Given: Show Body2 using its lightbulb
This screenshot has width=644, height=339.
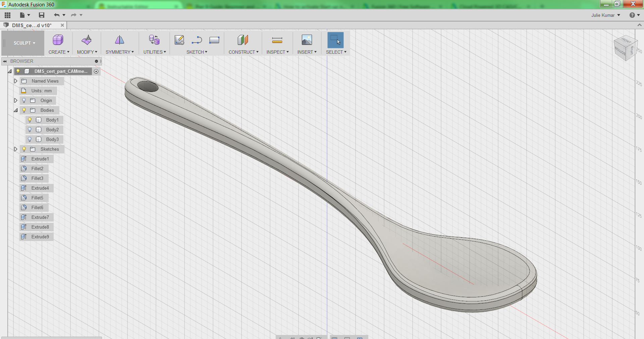Looking at the screenshot, I should (x=30, y=130).
